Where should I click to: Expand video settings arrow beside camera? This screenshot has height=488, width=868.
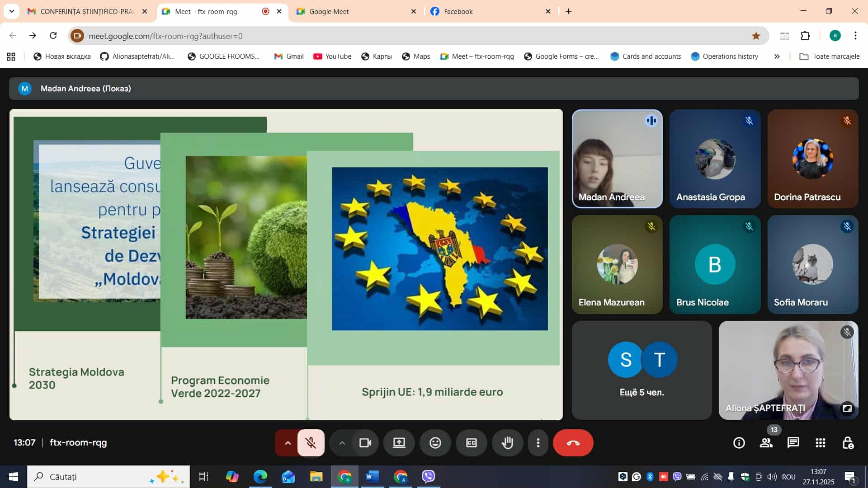coord(342,443)
